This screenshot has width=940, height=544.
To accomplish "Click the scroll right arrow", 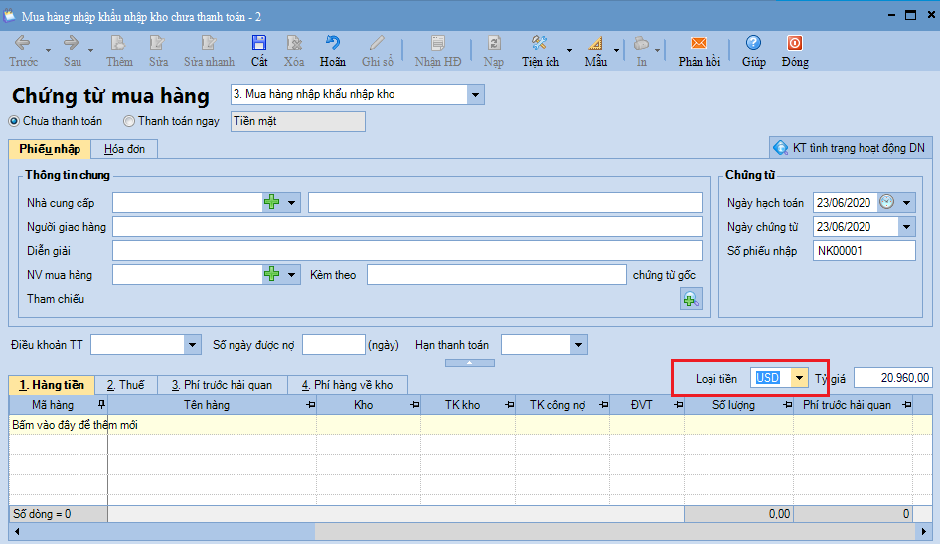I will click(x=925, y=531).
